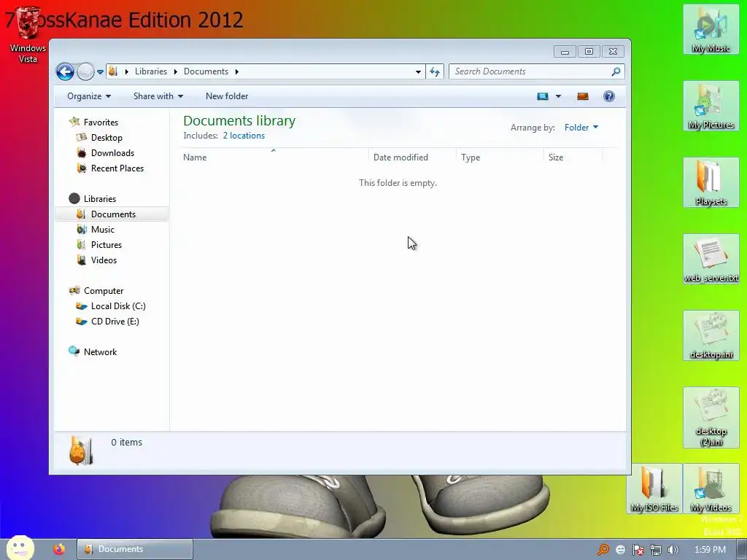The image size is (747, 560).
Task: Click the tray magnifier icon
Action: coord(603,550)
